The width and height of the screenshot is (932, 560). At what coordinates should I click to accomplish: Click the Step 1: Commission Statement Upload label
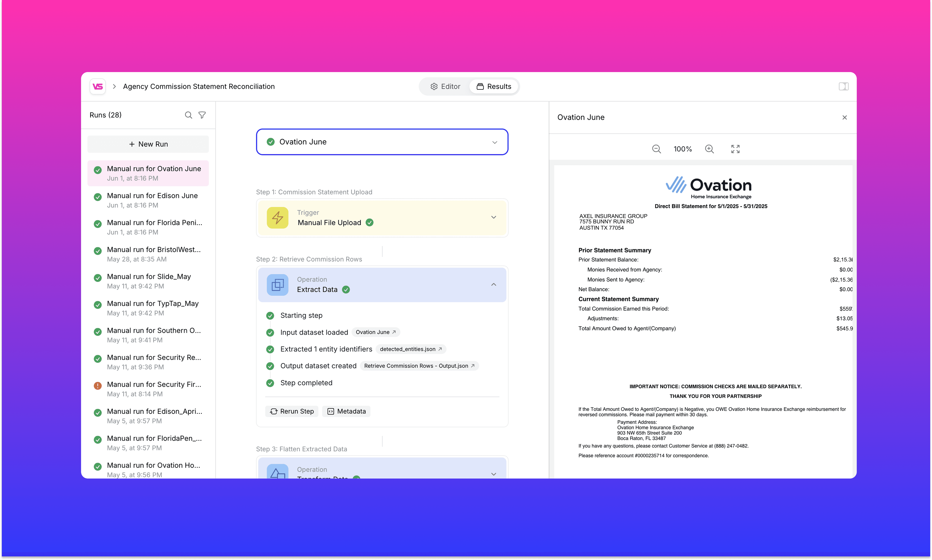(x=314, y=192)
